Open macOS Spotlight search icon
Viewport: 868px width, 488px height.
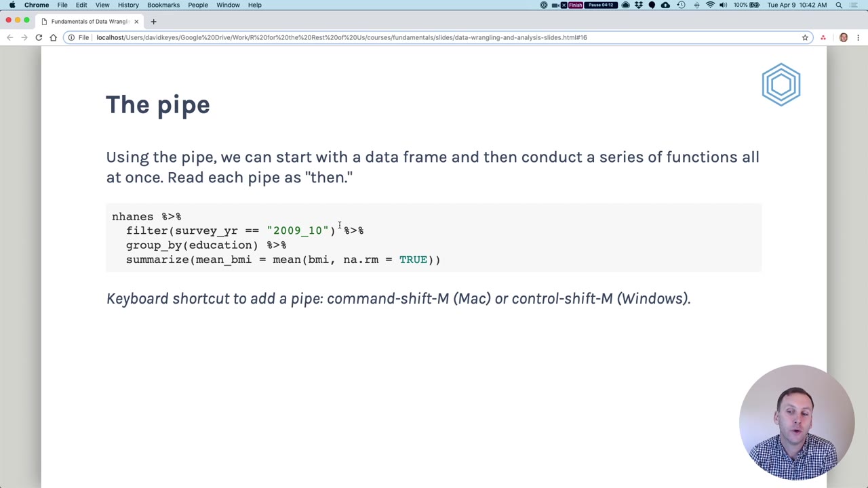click(x=839, y=5)
